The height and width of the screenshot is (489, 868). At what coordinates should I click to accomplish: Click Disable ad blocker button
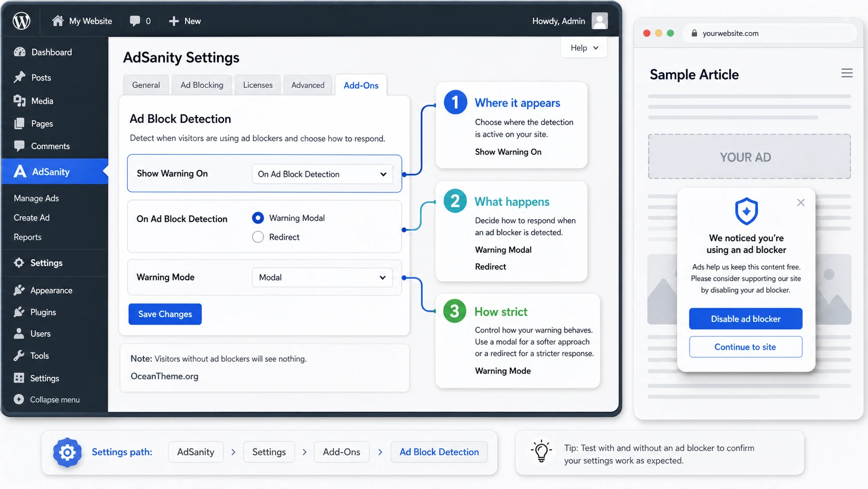pos(745,319)
